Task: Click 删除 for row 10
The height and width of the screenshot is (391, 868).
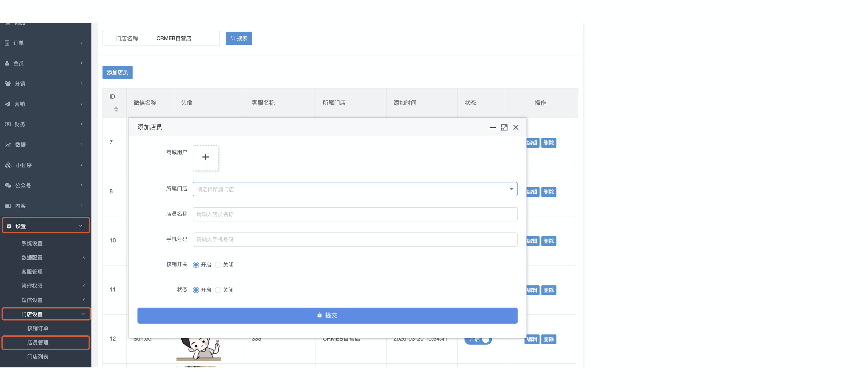Action: click(x=549, y=241)
